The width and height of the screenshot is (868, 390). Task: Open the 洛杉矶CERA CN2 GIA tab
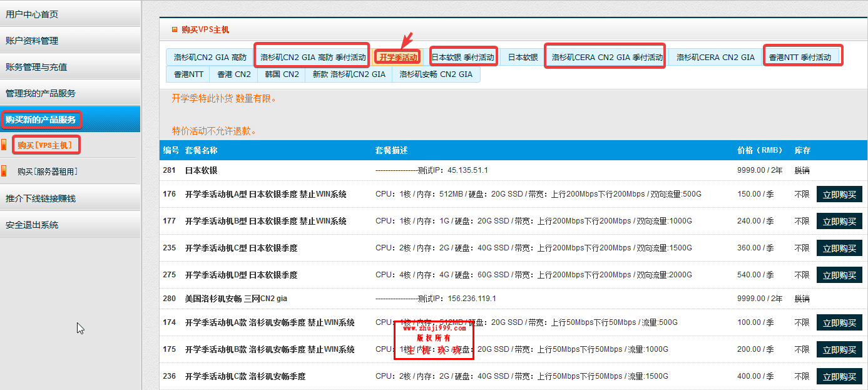(715, 57)
